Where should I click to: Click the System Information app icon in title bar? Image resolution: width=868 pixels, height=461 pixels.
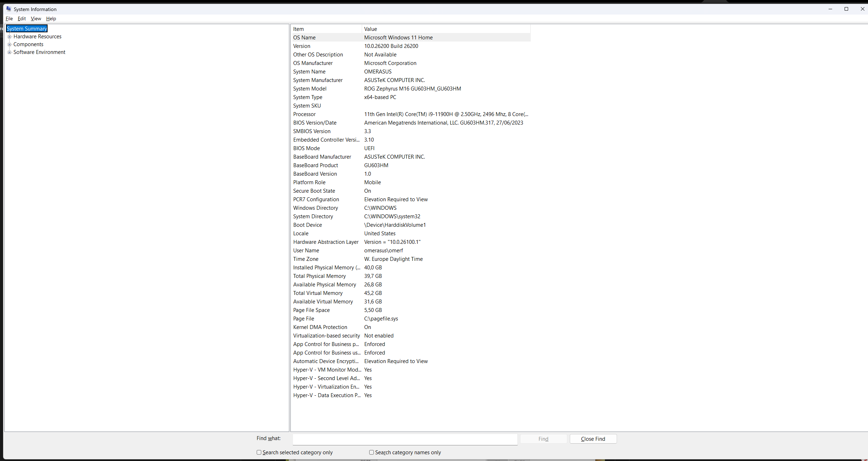click(x=9, y=9)
